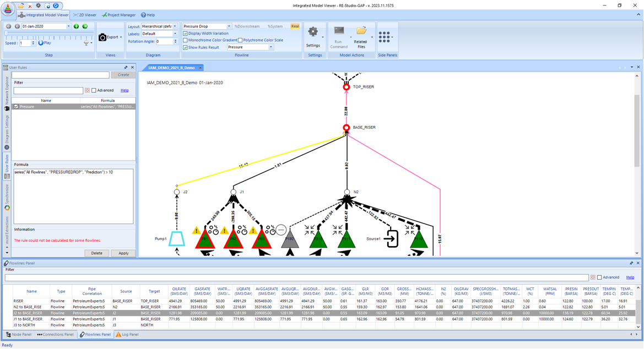
Task: Toggle the Real button in Flowline group
Action: (x=295, y=26)
